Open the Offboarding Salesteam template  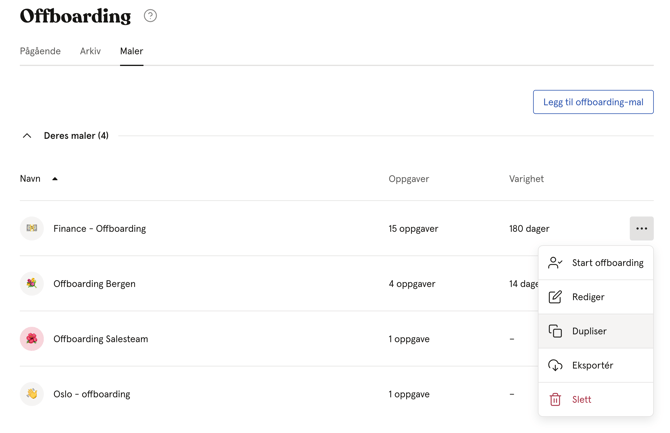100,339
